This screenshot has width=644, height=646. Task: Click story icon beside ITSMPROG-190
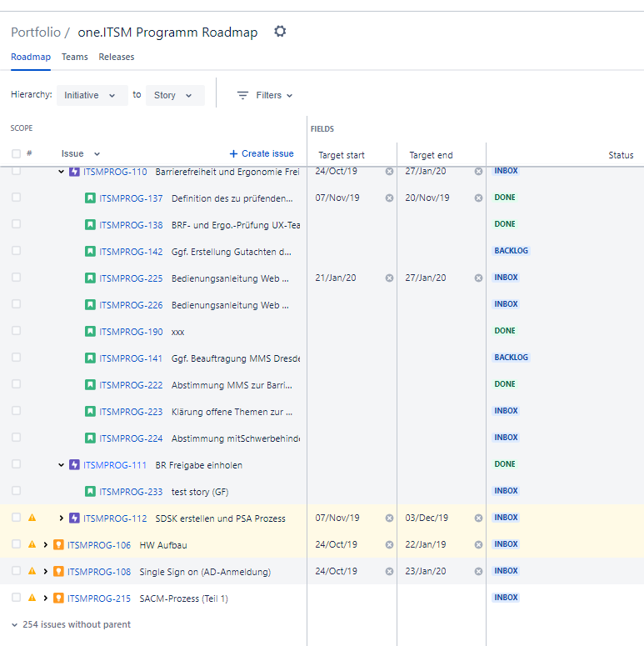(90, 332)
